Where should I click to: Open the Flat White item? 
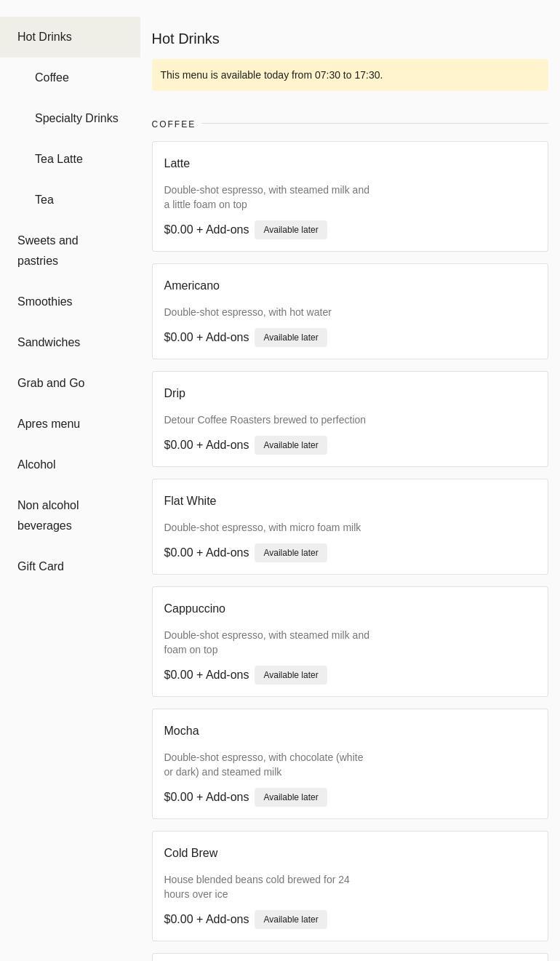349,527
